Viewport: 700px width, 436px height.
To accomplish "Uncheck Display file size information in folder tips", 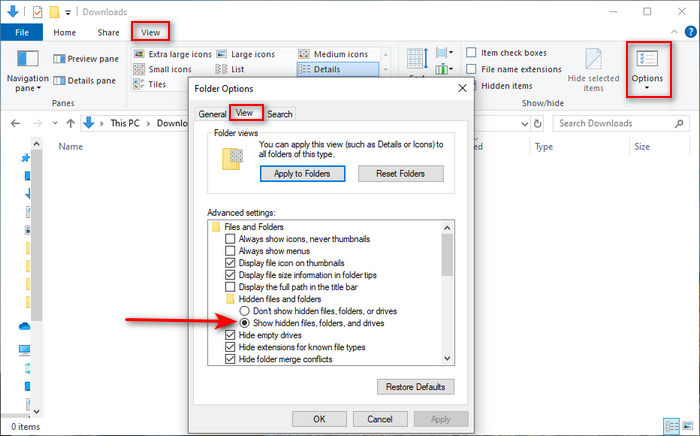I will (x=230, y=275).
